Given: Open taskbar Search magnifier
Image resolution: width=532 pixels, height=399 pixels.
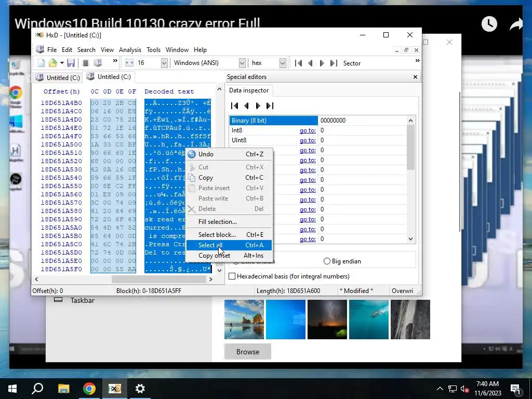Looking at the screenshot, I should (37, 389).
